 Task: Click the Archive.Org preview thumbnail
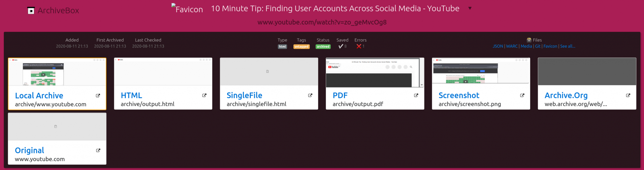(x=587, y=71)
